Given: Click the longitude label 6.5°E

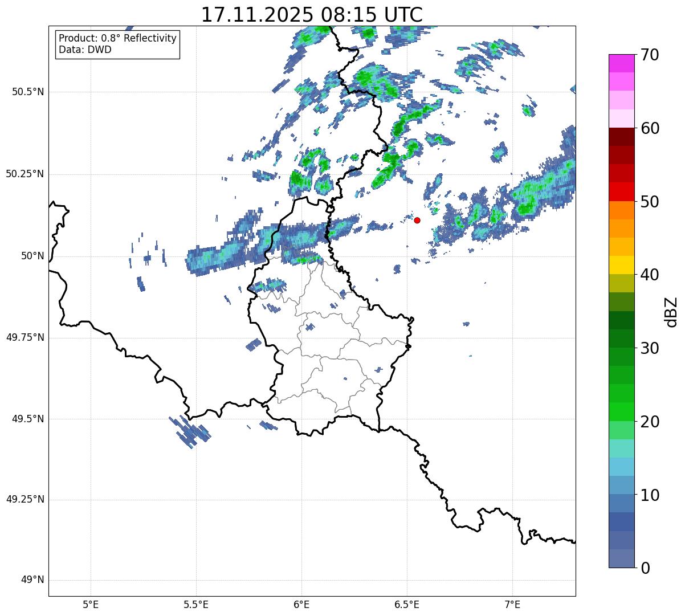Looking at the screenshot, I should (x=407, y=605).
